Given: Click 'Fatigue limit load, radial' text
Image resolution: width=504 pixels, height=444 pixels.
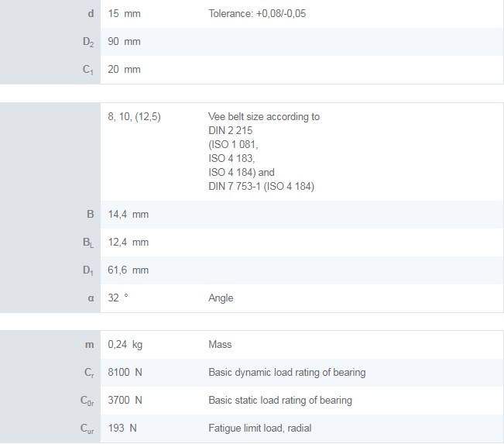Looking at the screenshot, I should tap(260, 429).
